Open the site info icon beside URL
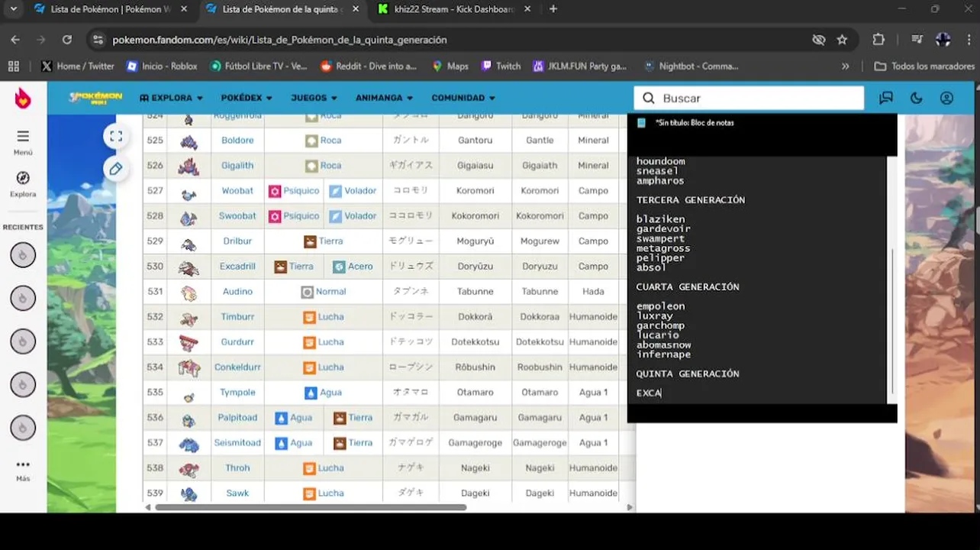Screen dimensions: 980x550 (x=96, y=40)
